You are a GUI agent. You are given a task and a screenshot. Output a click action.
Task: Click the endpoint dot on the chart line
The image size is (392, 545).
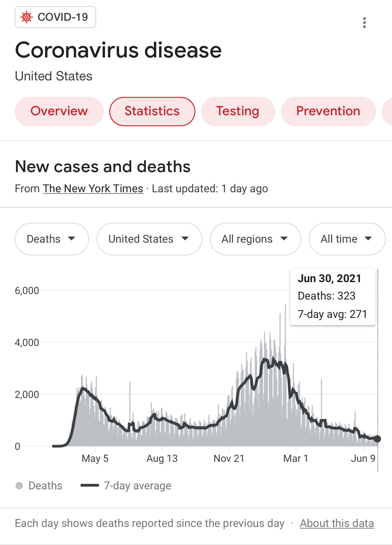[x=377, y=439]
